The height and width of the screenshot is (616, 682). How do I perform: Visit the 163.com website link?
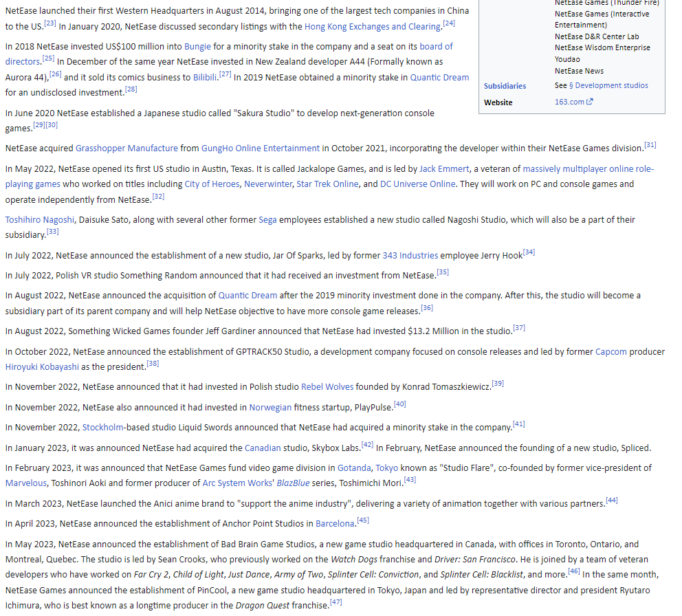click(x=569, y=102)
